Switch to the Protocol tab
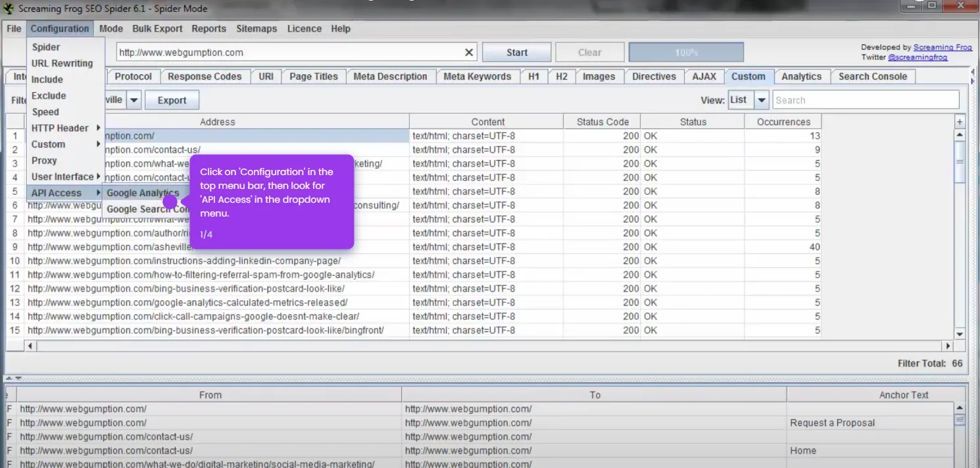 click(x=133, y=76)
